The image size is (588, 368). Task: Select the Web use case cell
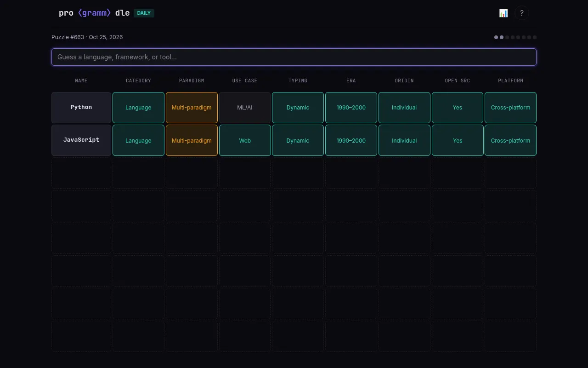tap(245, 140)
